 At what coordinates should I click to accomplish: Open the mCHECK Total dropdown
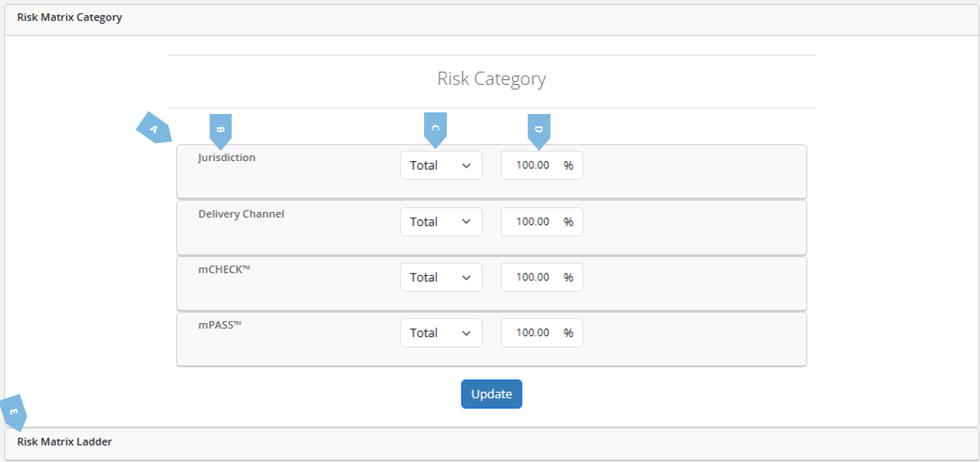click(441, 277)
